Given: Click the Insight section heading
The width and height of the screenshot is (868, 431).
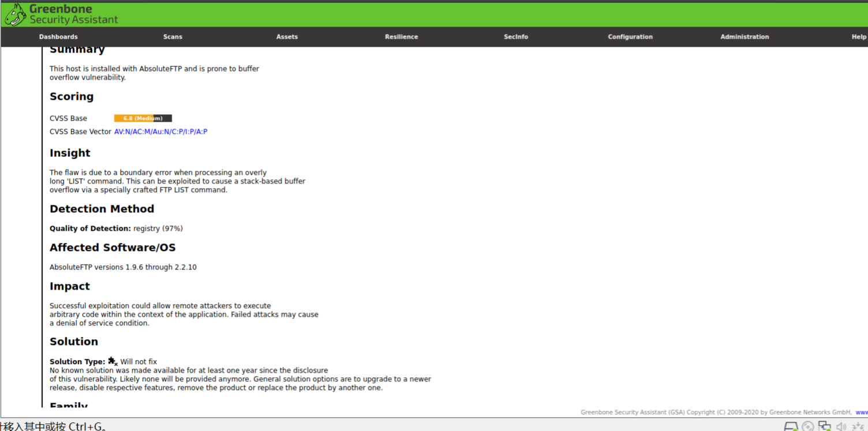Looking at the screenshot, I should [x=70, y=153].
